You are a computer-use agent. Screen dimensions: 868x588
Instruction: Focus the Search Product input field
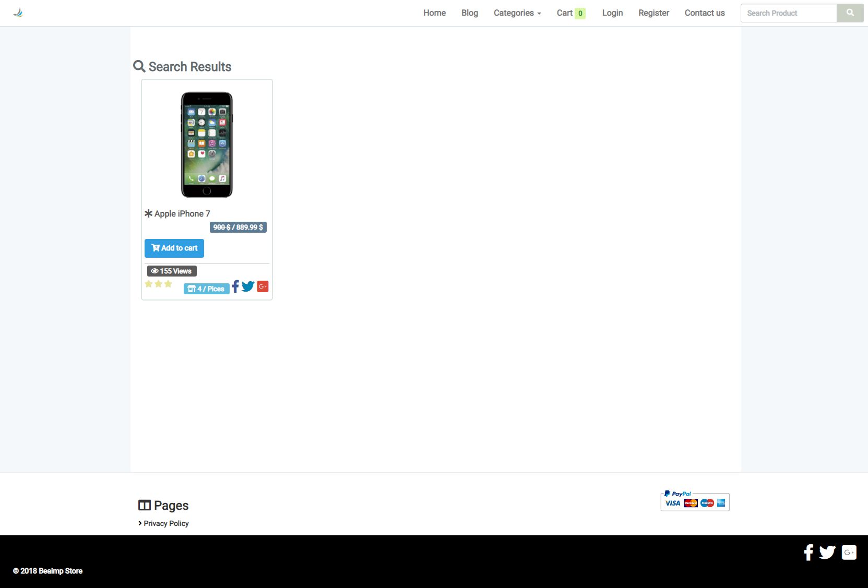(x=789, y=13)
